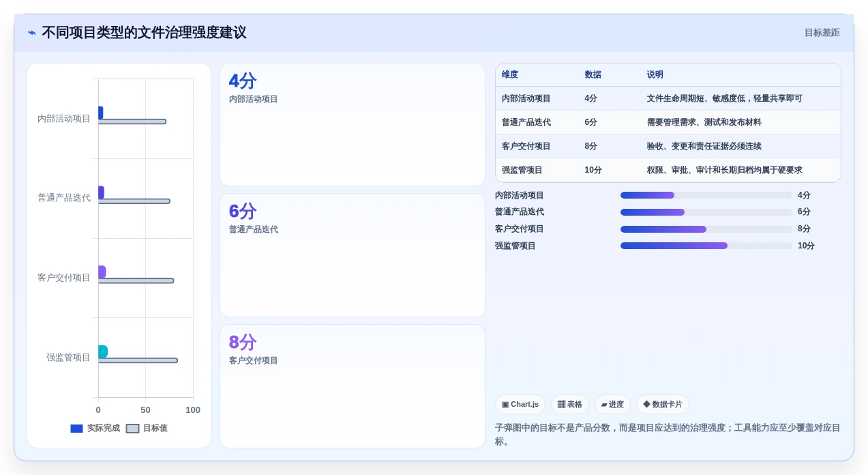Click the gray target bar for 内部活动项目
This screenshot has height=475, width=868.
coord(132,121)
